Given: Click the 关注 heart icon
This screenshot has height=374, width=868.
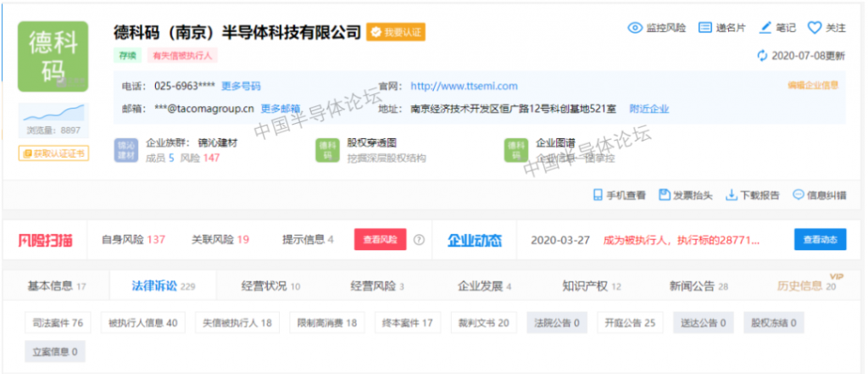Looking at the screenshot, I should [815, 28].
